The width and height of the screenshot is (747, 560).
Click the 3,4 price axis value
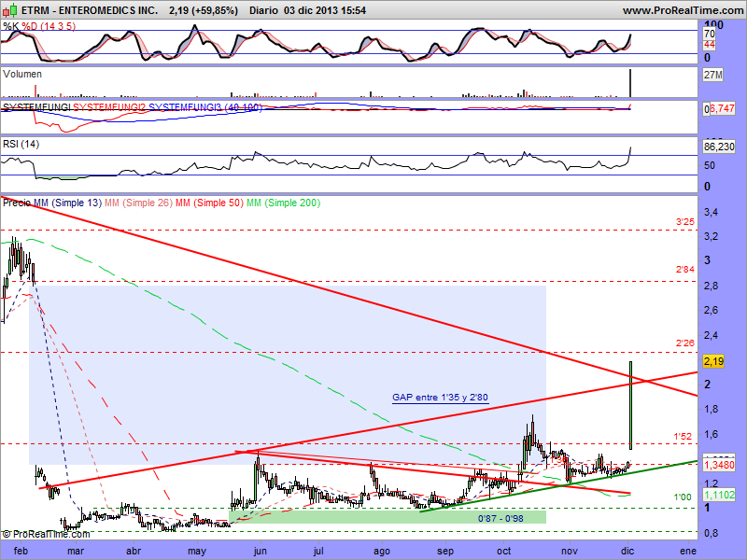(x=711, y=212)
